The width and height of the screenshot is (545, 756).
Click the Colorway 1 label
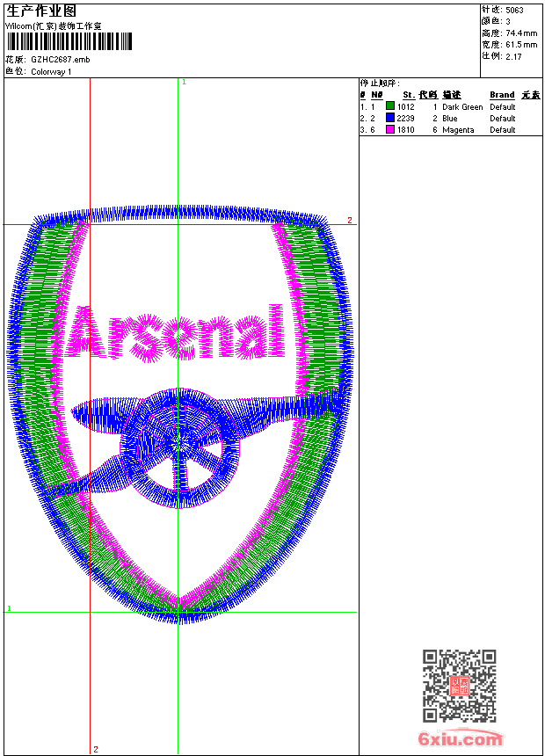tap(51, 72)
